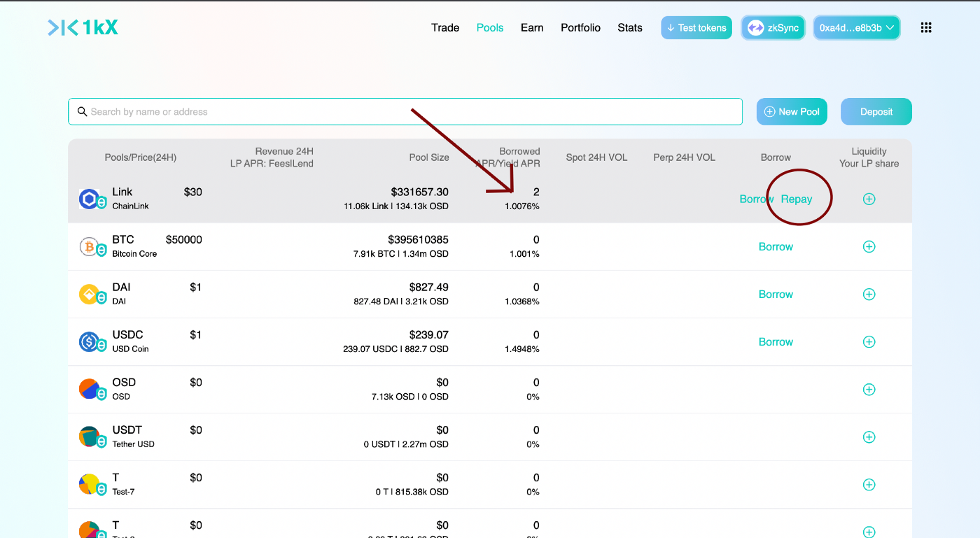
Task: Click the BTC token icon
Action: coord(89,246)
